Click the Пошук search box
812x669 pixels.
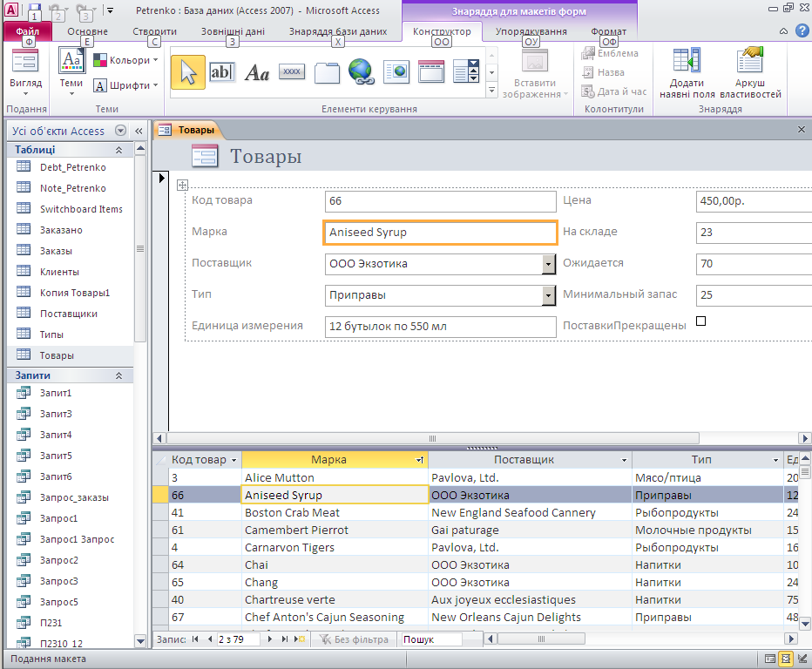[430, 639]
